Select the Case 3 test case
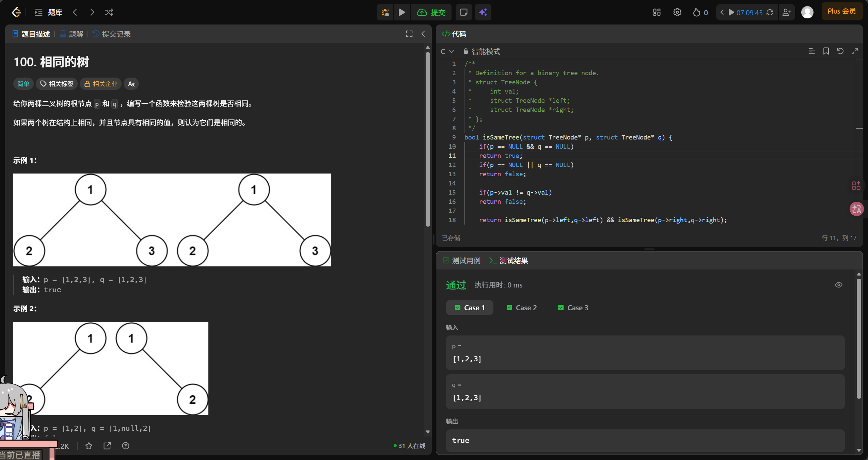Image resolution: width=868 pixels, height=460 pixels. [x=573, y=308]
